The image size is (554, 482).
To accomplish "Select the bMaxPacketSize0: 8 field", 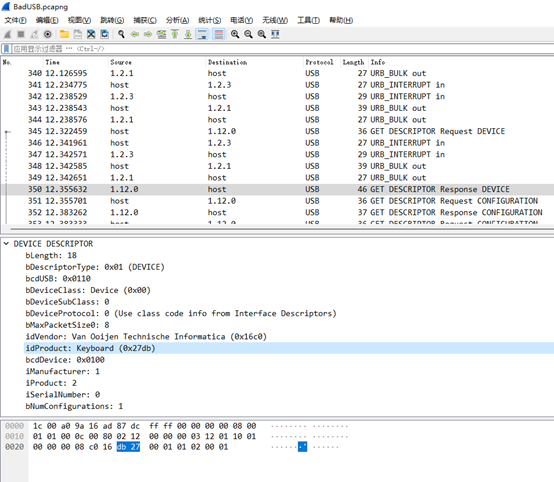I will click(67, 325).
